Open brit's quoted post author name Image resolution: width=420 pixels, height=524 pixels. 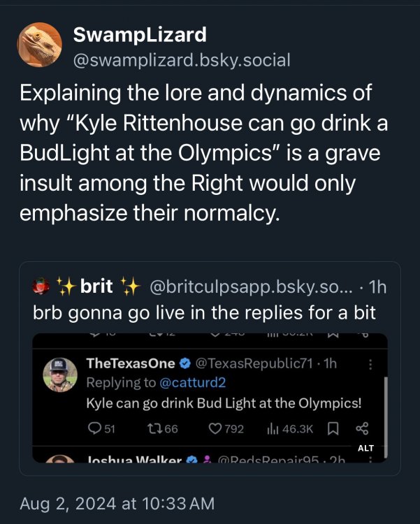click(97, 286)
